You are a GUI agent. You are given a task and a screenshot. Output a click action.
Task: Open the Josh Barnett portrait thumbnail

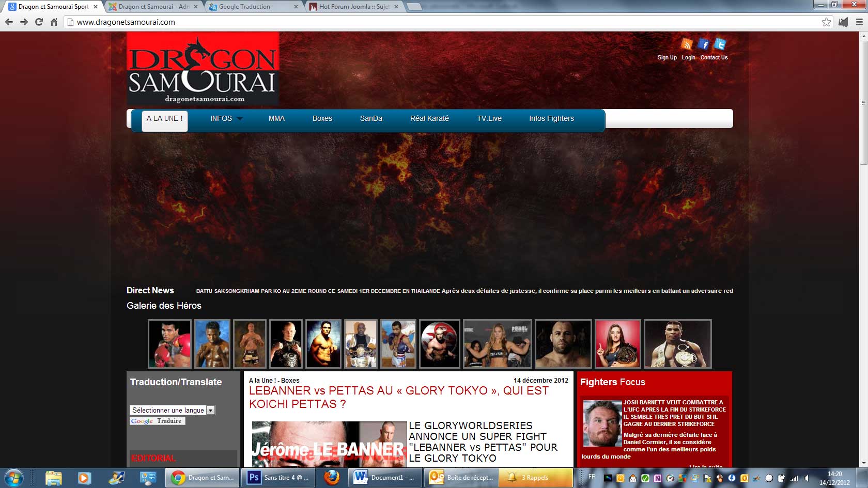coord(602,423)
